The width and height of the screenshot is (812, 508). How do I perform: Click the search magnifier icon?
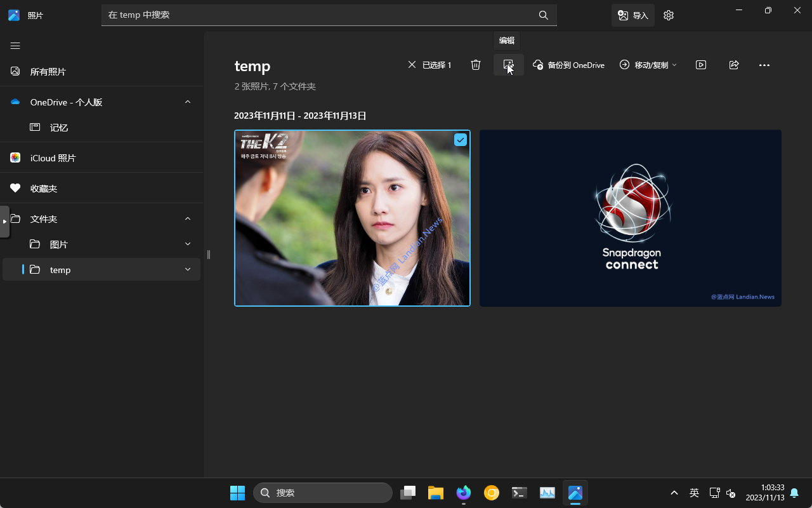(x=544, y=15)
